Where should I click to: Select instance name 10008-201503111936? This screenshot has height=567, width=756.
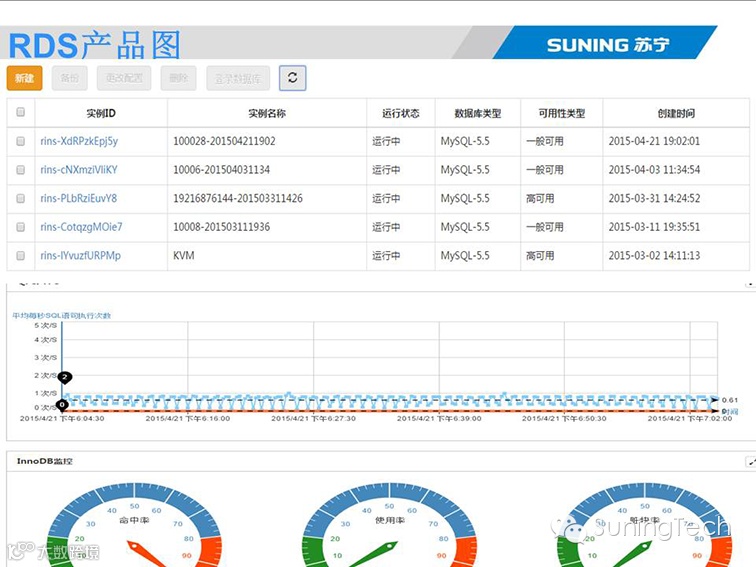(221, 227)
